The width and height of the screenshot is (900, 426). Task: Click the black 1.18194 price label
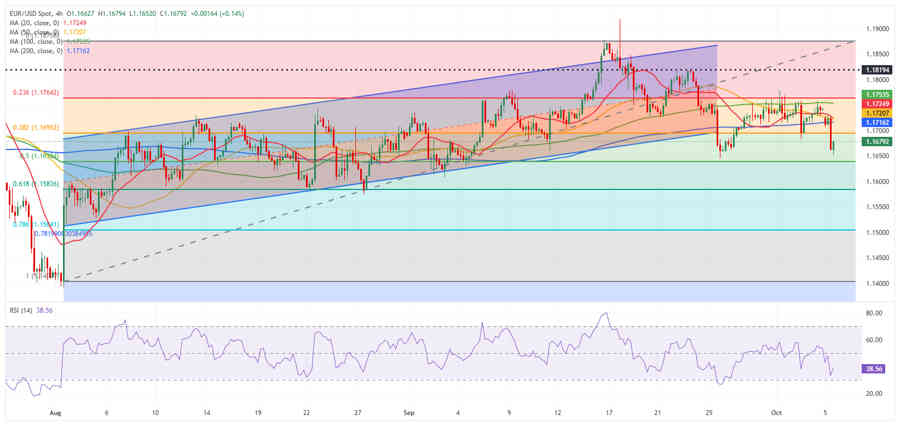(x=876, y=70)
